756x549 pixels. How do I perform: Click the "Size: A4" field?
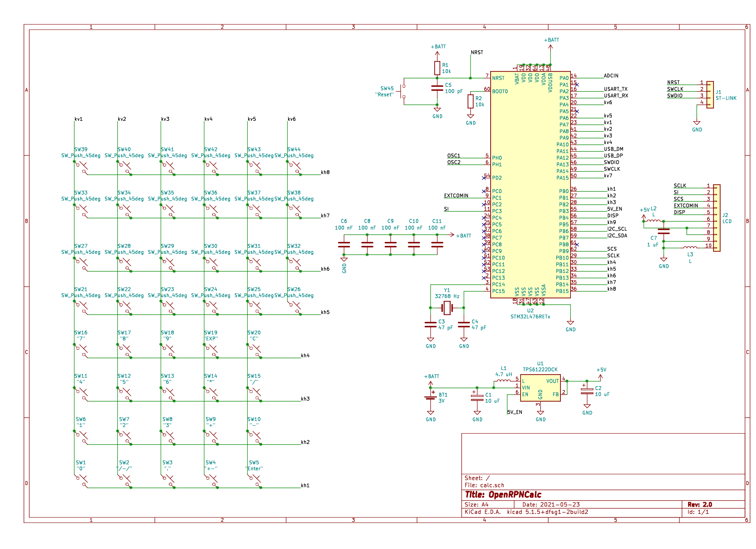point(476,505)
